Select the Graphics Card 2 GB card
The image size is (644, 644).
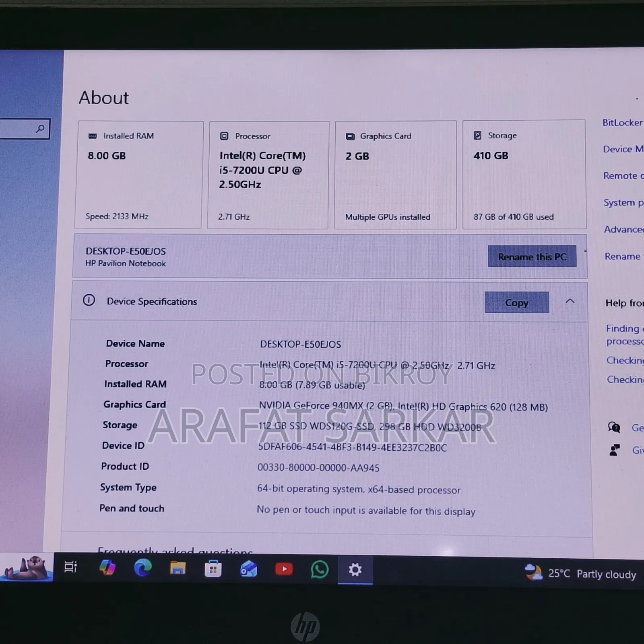pyautogui.click(x=396, y=175)
